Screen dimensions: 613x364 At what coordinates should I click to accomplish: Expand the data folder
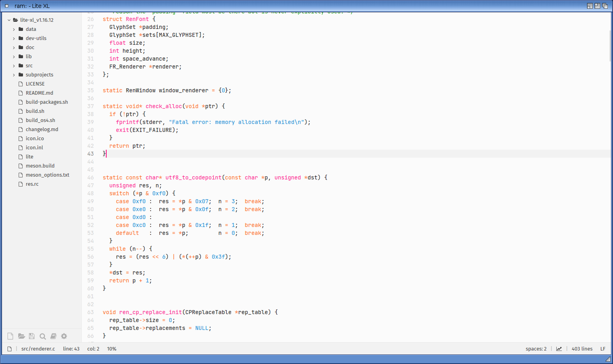14,29
